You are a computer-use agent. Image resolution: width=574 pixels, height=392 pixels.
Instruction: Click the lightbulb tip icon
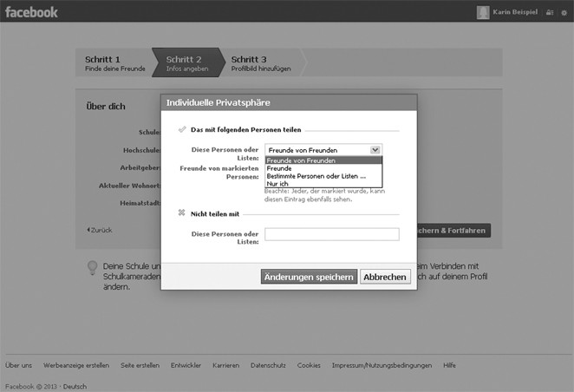(x=92, y=267)
